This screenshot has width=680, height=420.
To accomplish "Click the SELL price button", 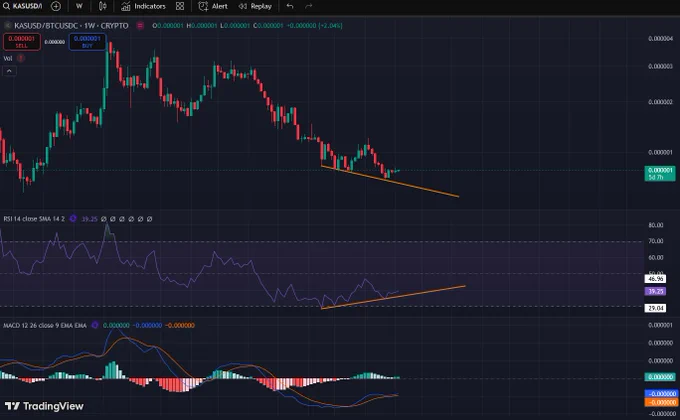I will [x=22, y=42].
